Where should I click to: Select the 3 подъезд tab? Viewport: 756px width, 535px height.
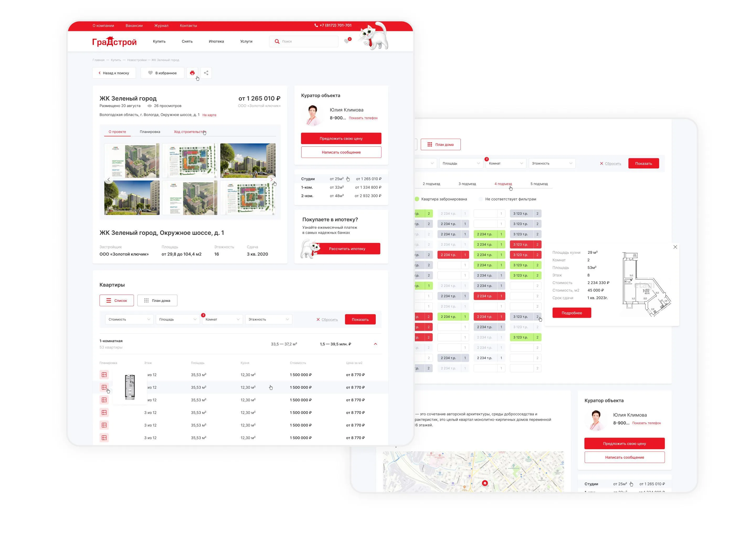point(467,184)
